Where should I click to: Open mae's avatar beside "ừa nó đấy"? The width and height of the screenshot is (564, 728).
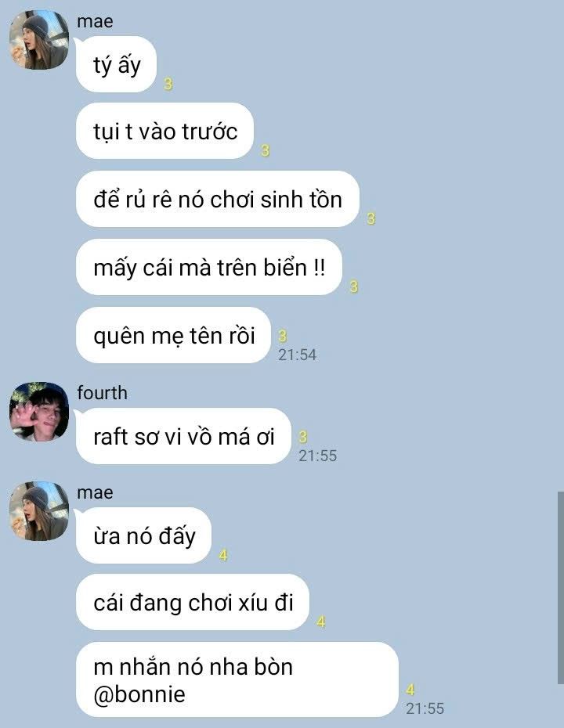(x=39, y=512)
